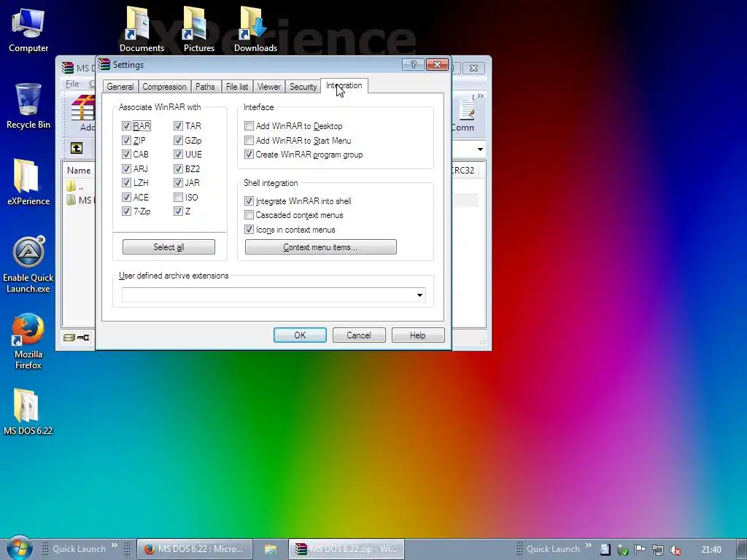Enable Add WinRAR to Desktop
747x560 pixels.
[x=249, y=125]
